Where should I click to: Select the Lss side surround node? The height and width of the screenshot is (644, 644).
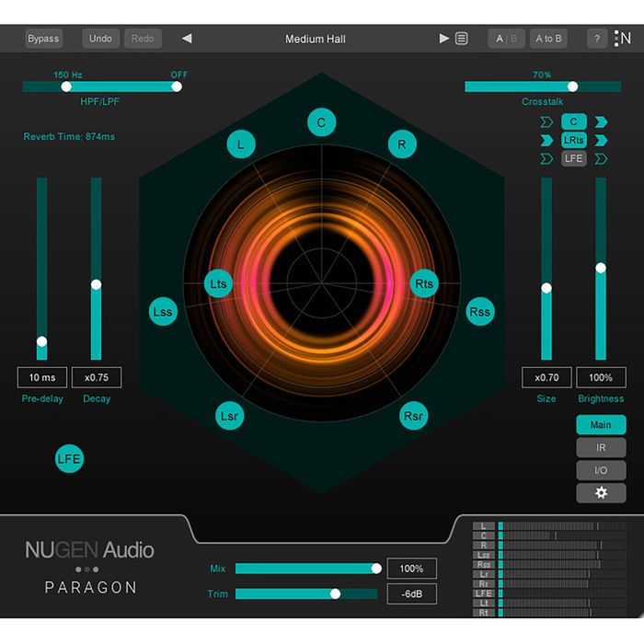[x=163, y=312]
